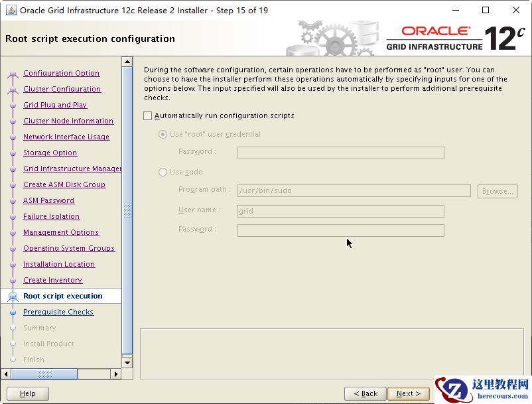Go to Storage Option step
532x404 pixels.
tap(50, 153)
